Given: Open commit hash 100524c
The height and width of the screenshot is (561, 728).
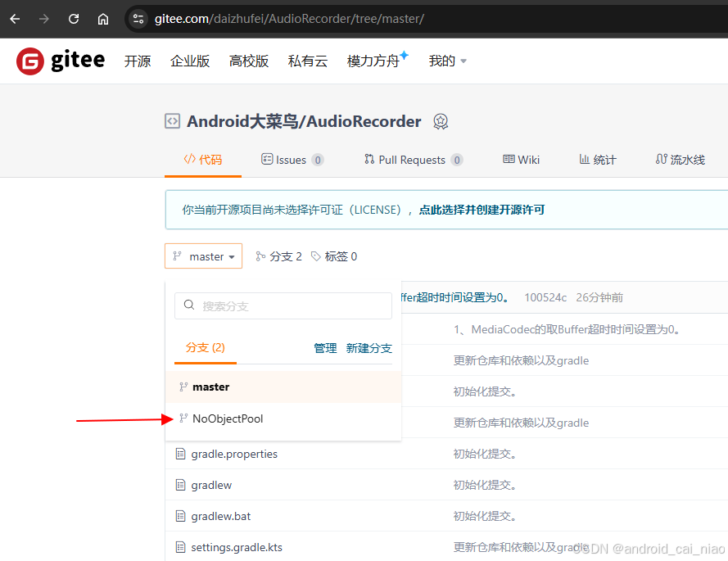Looking at the screenshot, I should [545, 297].
